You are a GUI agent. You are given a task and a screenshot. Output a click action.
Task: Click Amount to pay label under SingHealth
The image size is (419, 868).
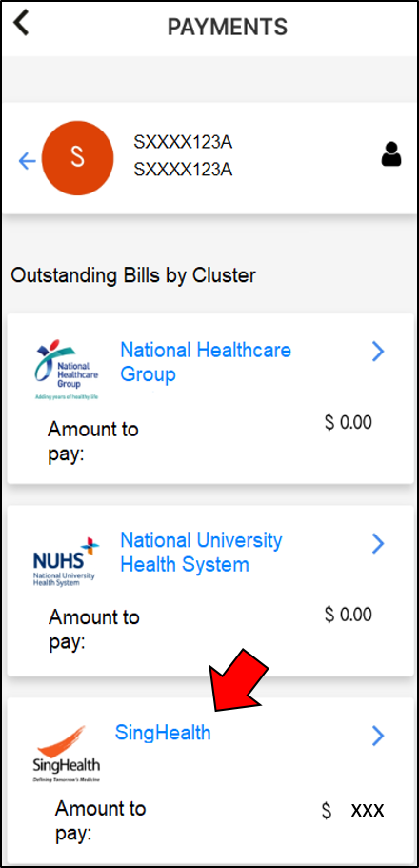(100, 821)
